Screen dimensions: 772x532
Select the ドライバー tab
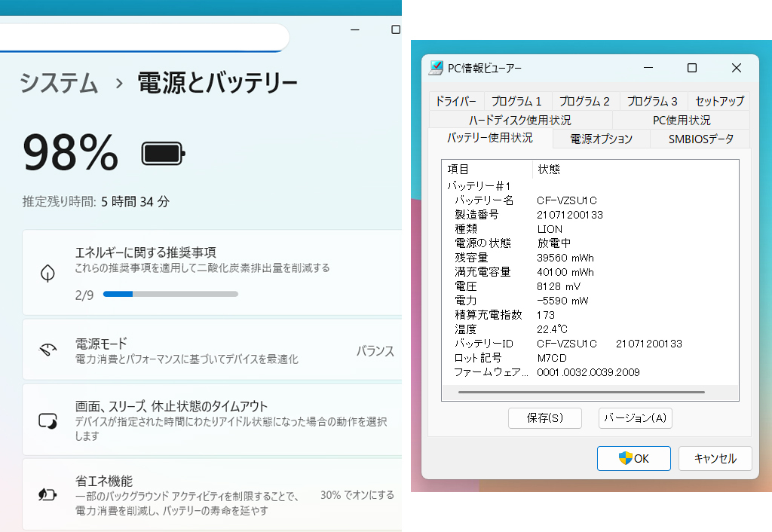click(455, 100)
